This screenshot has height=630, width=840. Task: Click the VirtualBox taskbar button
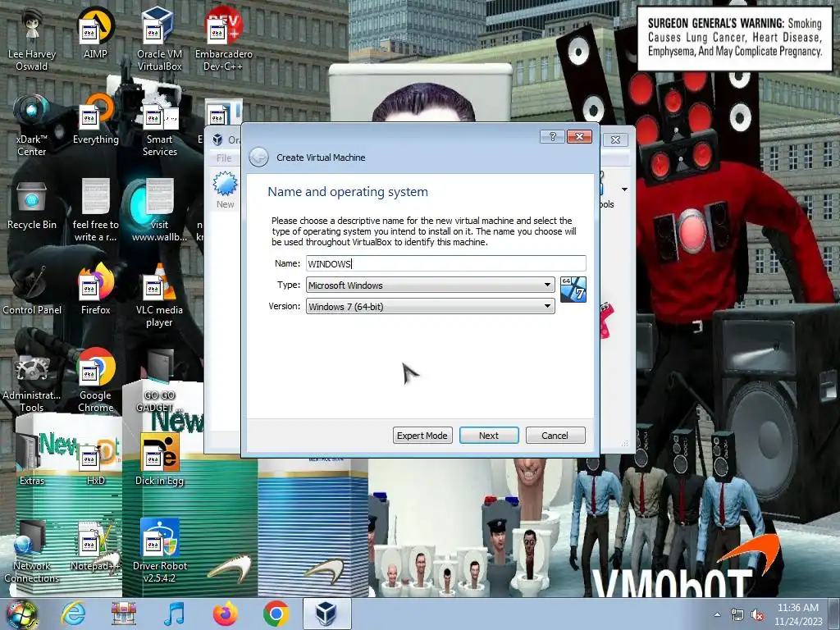click(326, 614)
